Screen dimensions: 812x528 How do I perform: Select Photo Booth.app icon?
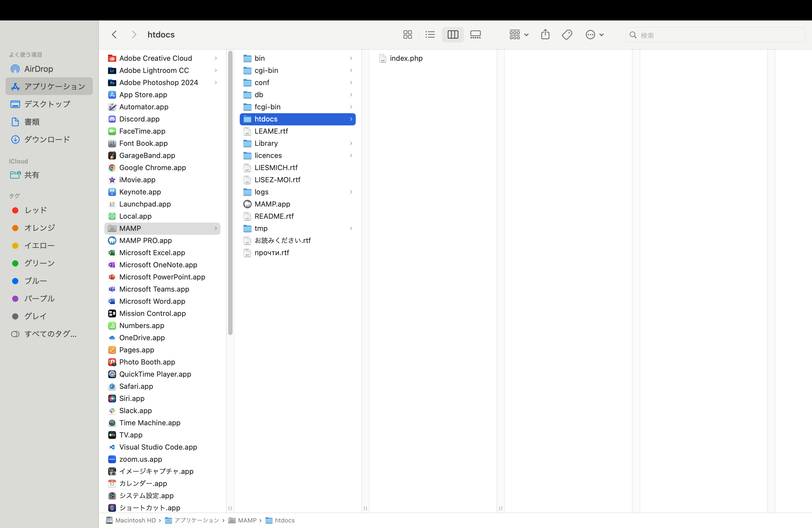click(112, 362)
